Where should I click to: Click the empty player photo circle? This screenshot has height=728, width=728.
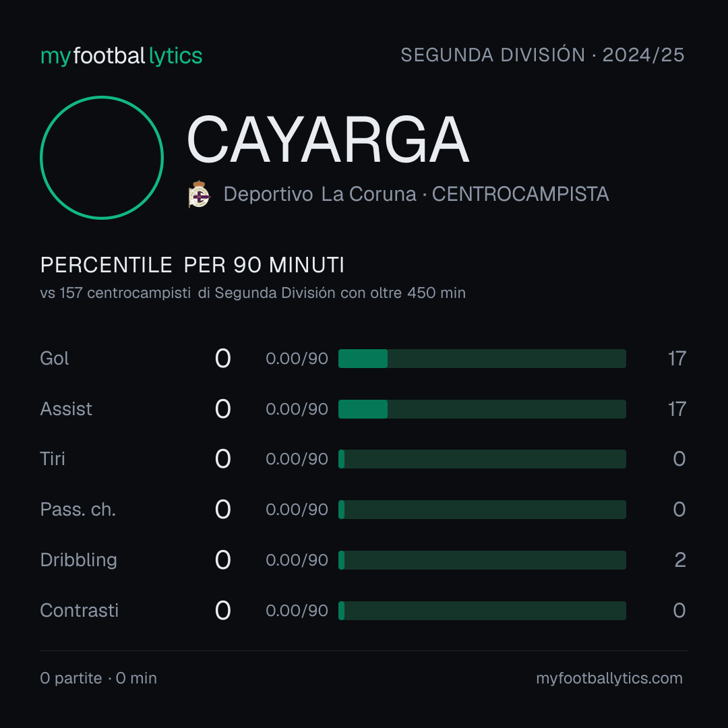(x=102, y=157)
